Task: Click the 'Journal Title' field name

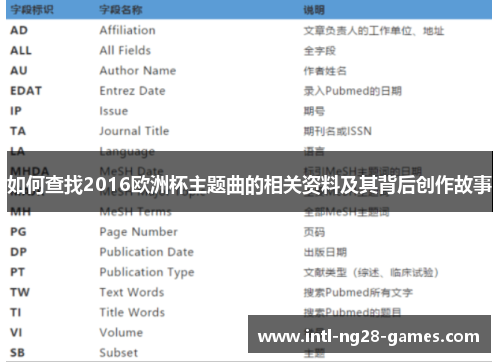Action: (x=134, y=131)
